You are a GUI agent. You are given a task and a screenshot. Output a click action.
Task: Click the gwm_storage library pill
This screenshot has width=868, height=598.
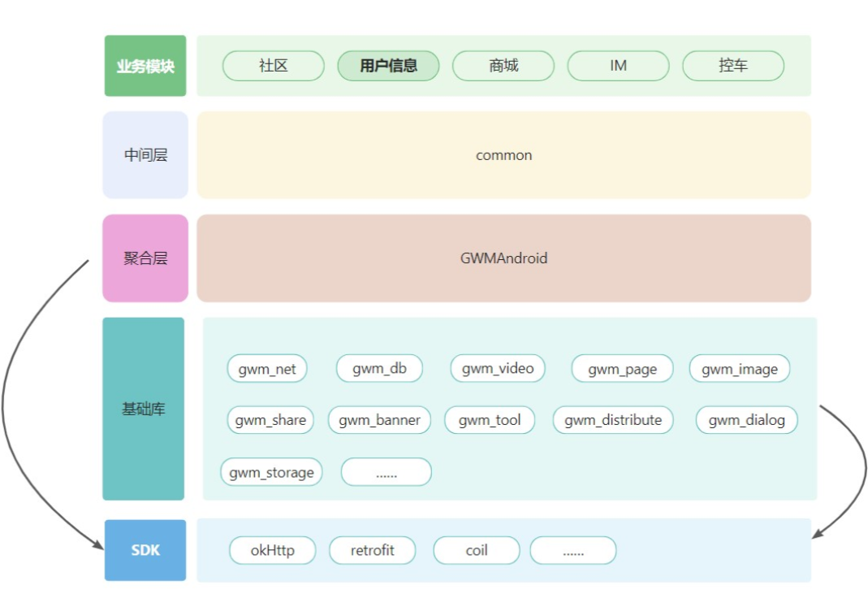coord(271,472)
